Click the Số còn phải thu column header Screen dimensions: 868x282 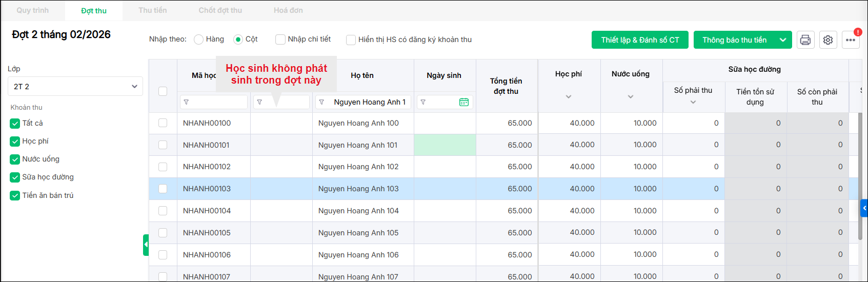click(817, 97)
